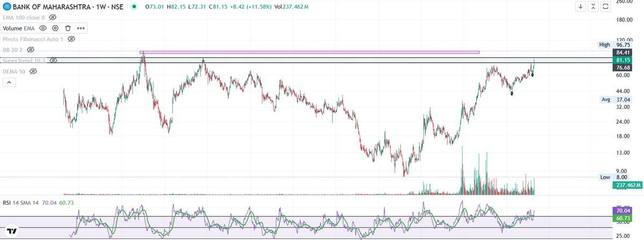Click the RSI 70.04 value label on axis
Image resolution: width=644 pixels, height=240 pixels.
(623, 211)
